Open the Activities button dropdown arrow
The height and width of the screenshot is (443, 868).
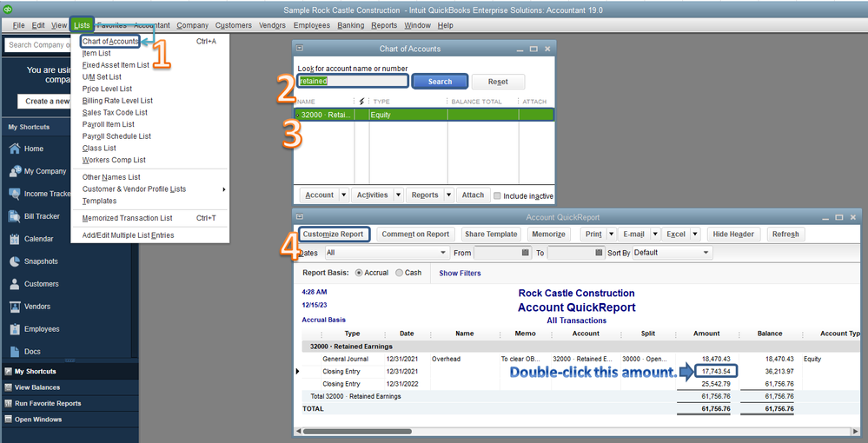pyautogui.click(x=398, y=195)
